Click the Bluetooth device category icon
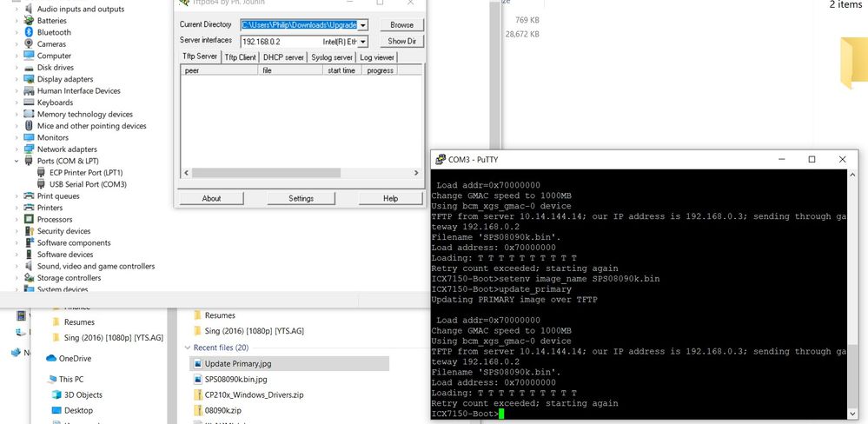The height and width of the screenshot is (424, 868). 29,32
